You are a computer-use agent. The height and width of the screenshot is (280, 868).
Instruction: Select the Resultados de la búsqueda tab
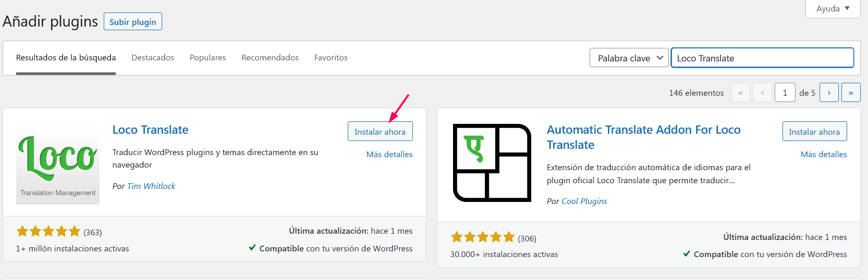click(x=66, y=58)
